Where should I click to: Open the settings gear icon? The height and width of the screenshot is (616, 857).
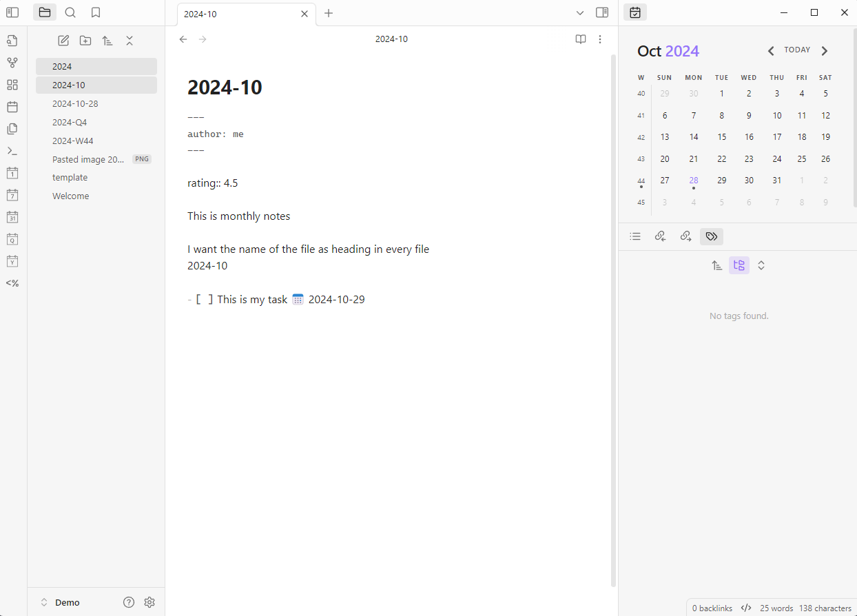pyautogui.click(x=149, y=602)
